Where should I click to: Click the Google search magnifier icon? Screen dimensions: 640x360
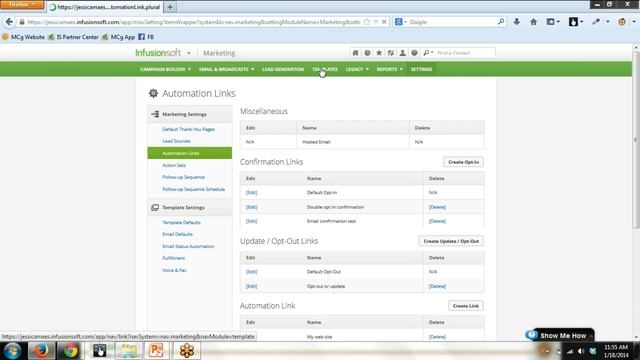pos(501,22)
